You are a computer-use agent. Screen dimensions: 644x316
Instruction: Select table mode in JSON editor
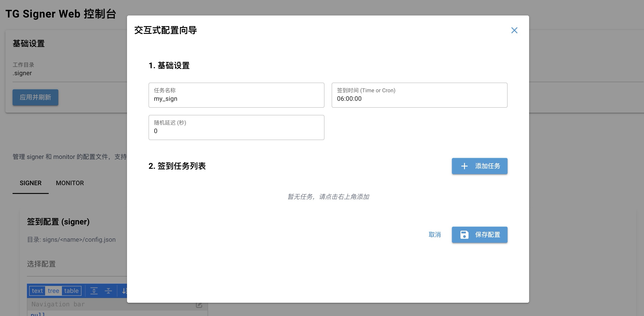tap(71, 291)
